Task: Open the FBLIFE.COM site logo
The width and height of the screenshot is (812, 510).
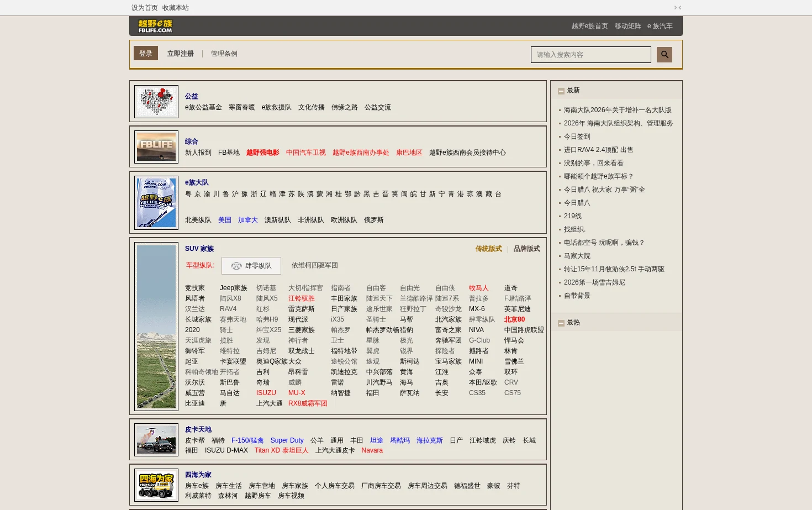Action: (x=155, y=26)
